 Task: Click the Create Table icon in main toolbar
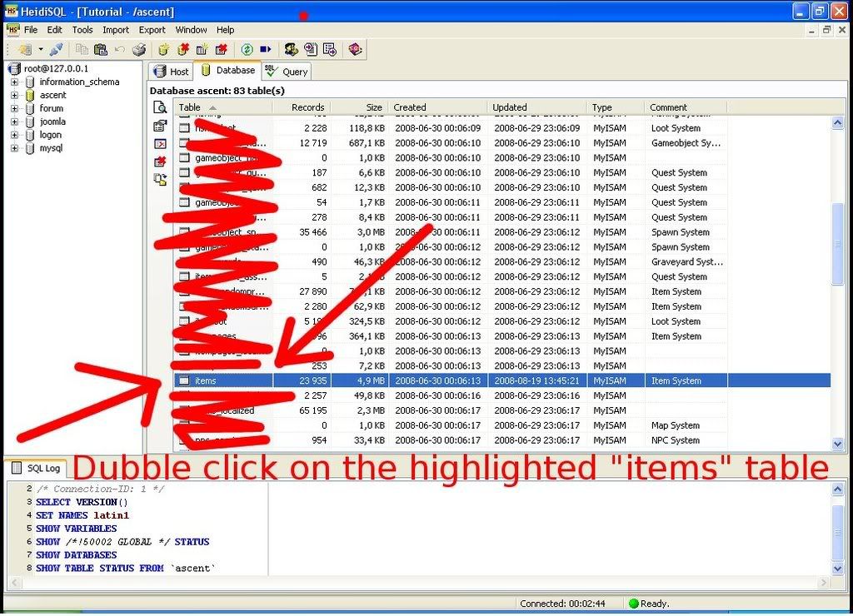click(x=202, y=50)
